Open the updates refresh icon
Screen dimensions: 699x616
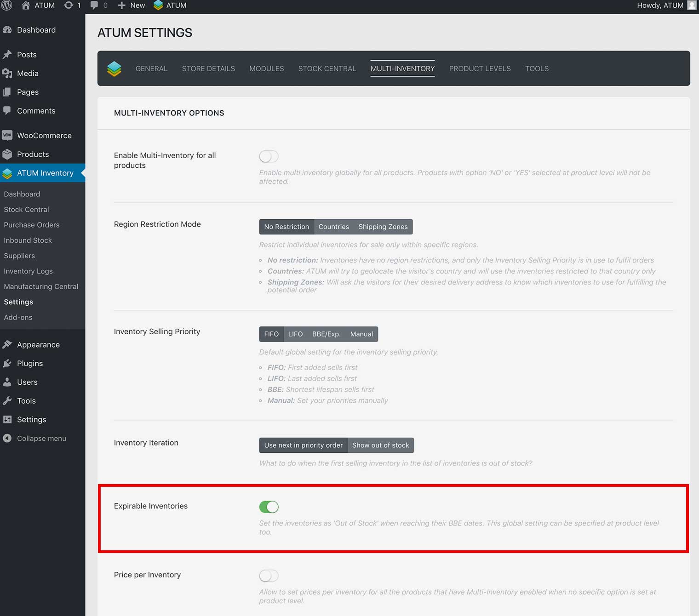(x=69, y=6)
